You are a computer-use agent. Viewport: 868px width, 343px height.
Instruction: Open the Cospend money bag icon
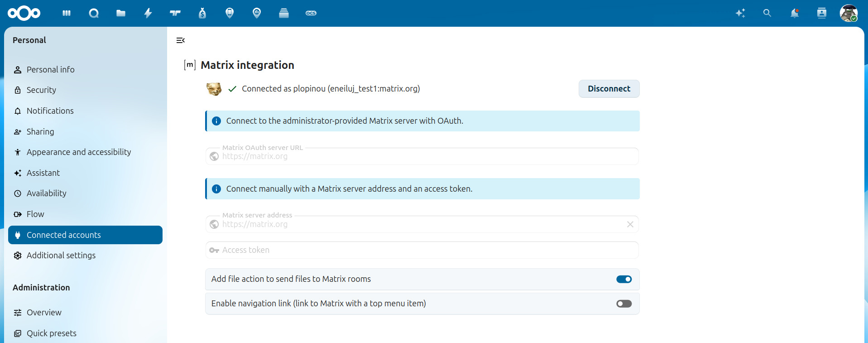click(x=202, y=13)
